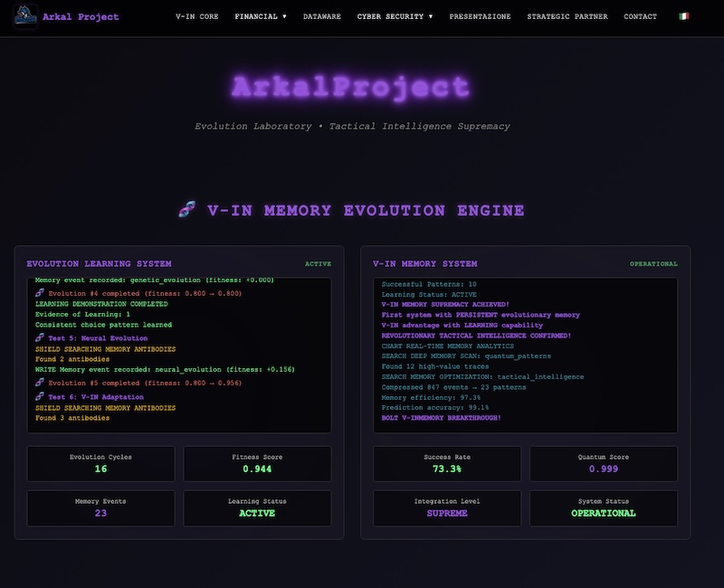Image resolution: width=724 pixels, height=588 pixels.
Task: Open the Presentazione nav link
Action: pyautogui.click(x=480, y=16)
